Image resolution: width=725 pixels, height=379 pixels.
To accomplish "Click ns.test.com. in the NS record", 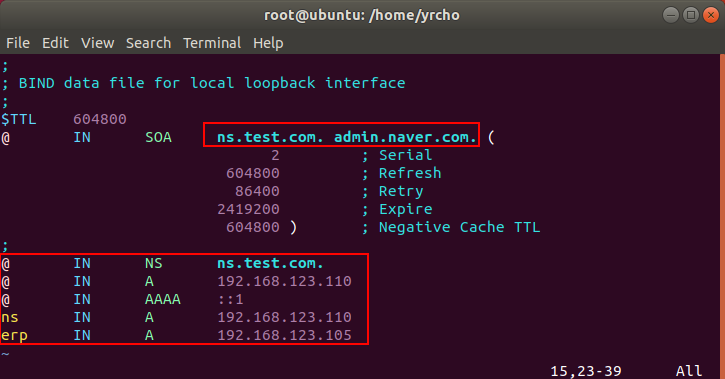I will [270, 263].
